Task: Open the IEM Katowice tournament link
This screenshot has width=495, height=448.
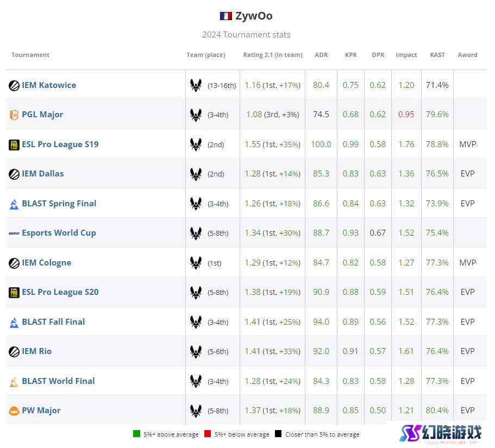Action: 49,85
